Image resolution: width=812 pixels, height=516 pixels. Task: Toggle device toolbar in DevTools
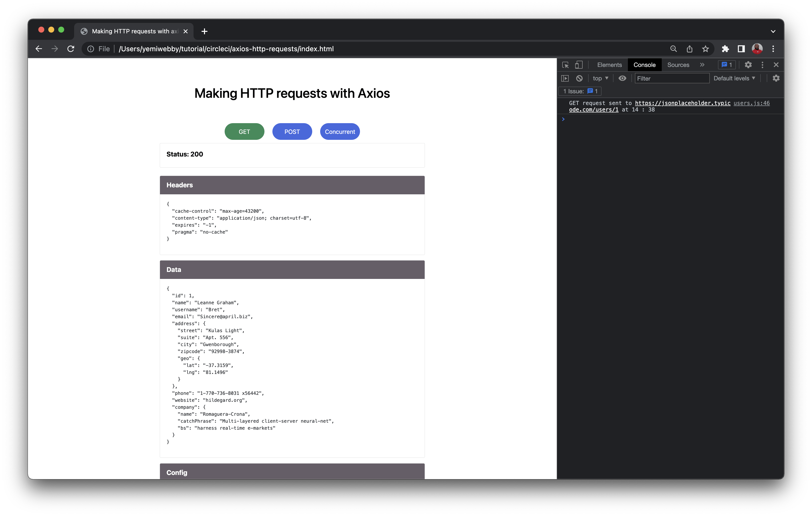579,64
